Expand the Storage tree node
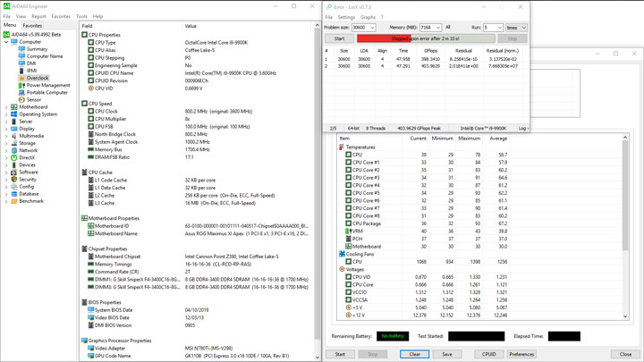644x362 pixels. [6, 143]
